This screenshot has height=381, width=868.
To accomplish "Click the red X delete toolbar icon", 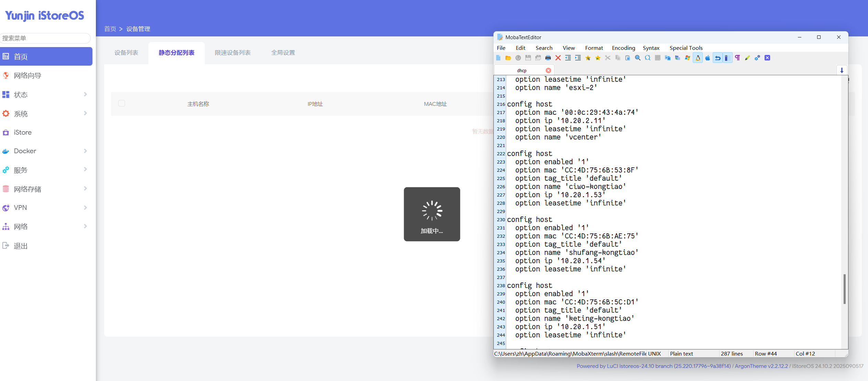I will [x=558, y=58].
